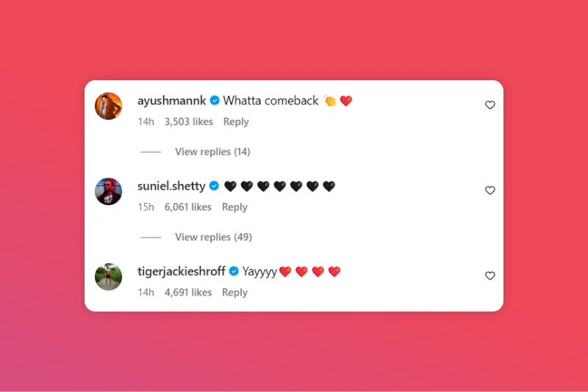Reply to the Yayyyy comment

pyautogui.click(x=234, y=292)
